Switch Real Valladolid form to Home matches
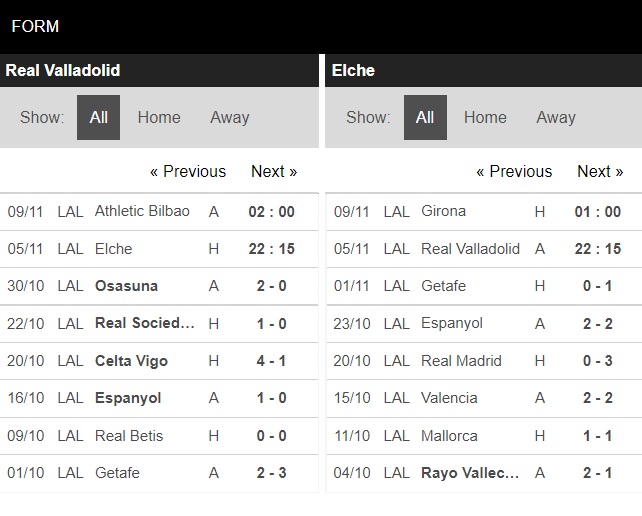 pos(159,118)
